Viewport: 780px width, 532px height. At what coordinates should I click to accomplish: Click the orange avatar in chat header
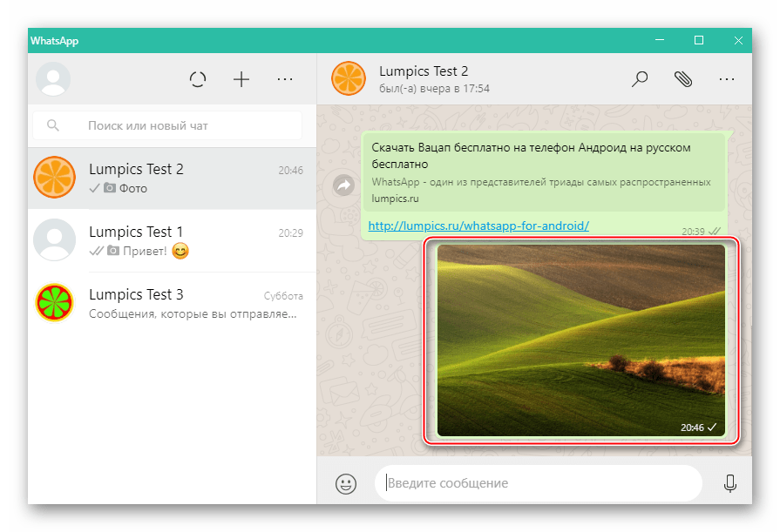tap(348, 79)
